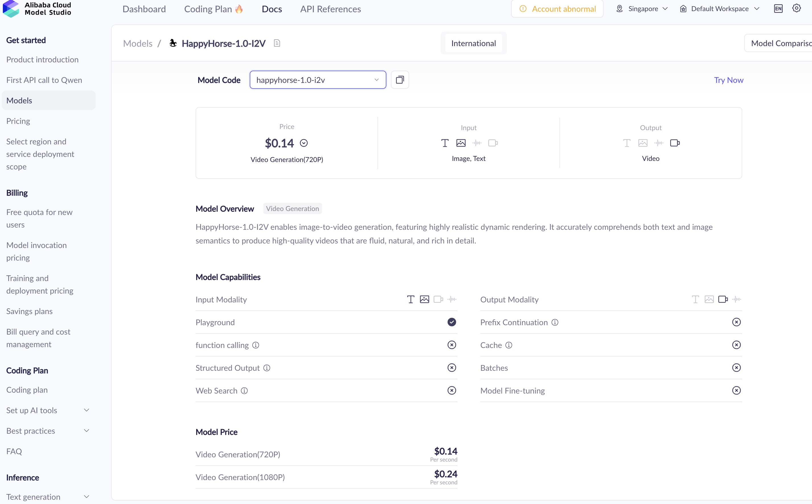Click the price detail circle icon beside $0.14
812x504 pixels.
tap(304, 143)
